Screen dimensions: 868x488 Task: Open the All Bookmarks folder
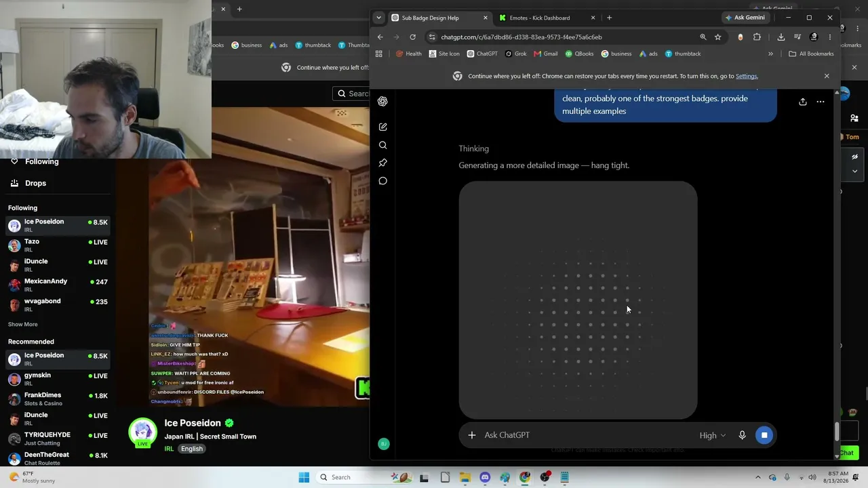click(x=811, y=54)
